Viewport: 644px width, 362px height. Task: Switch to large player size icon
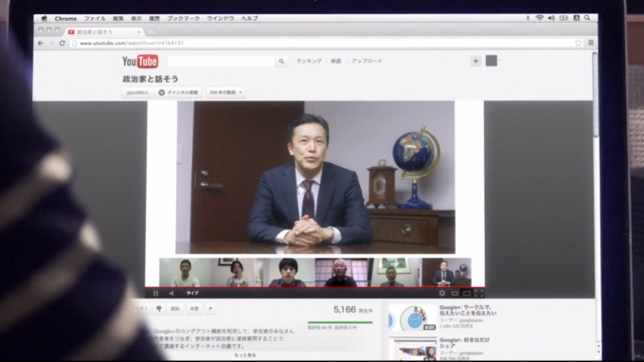click(x=467, y=294)
